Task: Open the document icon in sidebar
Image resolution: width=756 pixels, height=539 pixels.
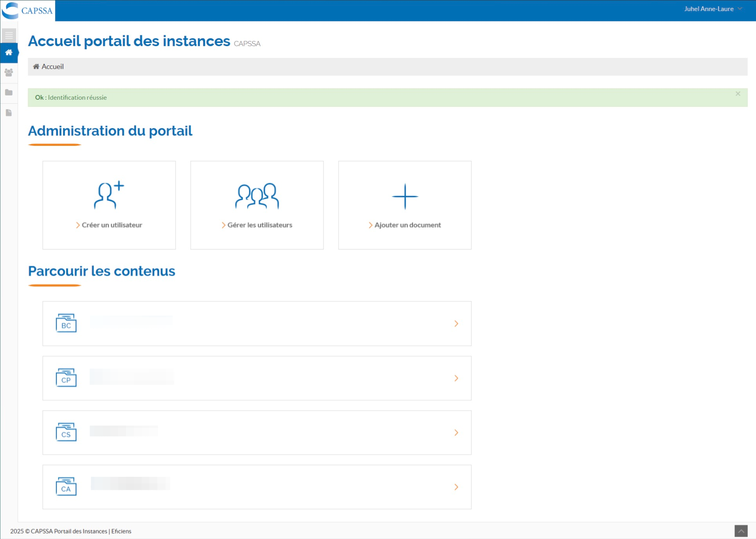Action: point(9,113)
